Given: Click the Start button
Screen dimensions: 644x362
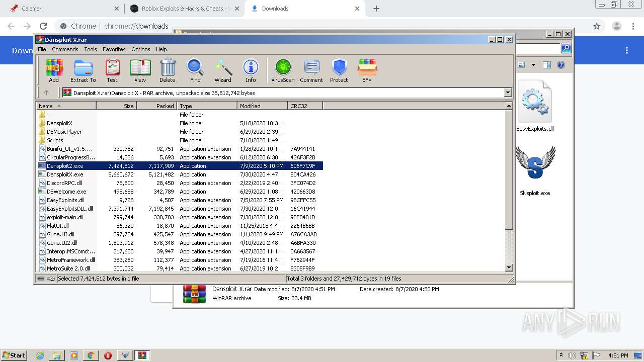Looking at the screenshot, I should point(14,355).
